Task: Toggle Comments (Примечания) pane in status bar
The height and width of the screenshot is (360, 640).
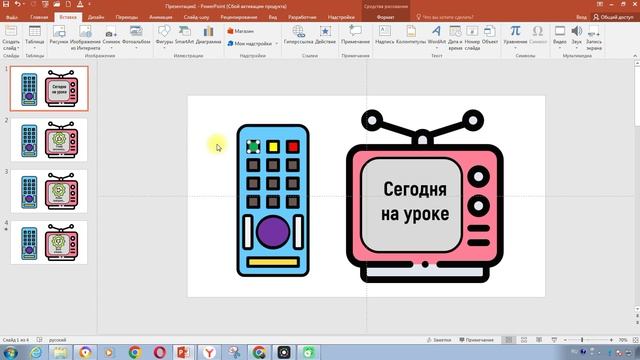Action: click(476, 340)
